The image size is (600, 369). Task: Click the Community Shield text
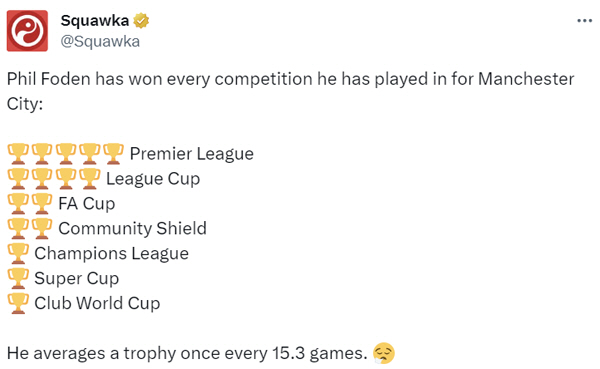pos(132,229)
